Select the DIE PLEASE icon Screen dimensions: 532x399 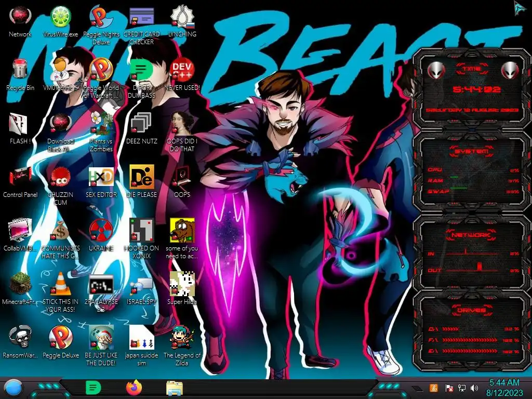(141, 177)
